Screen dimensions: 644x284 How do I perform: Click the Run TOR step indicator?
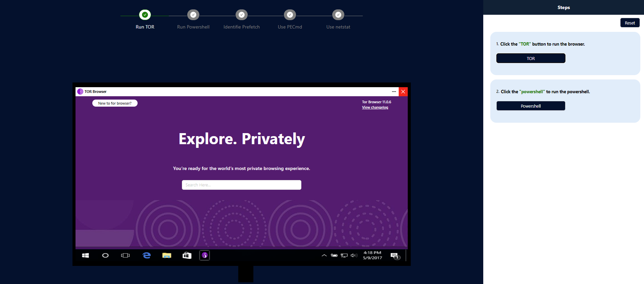pos(145,15)
